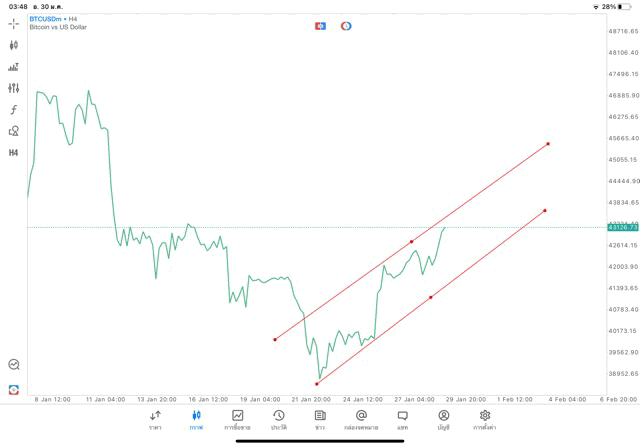Tap the circular red-blue trade icon

(x=346, y=25)
